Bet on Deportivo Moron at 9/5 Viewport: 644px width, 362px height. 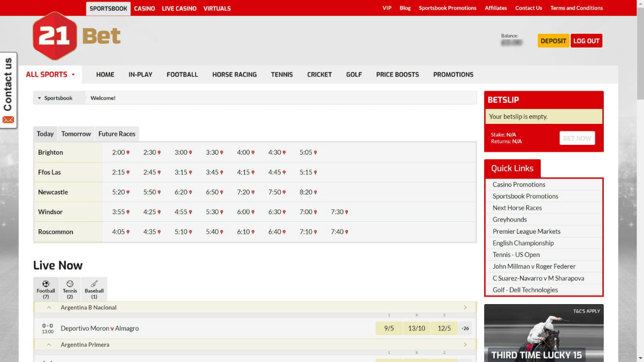pyautogui.click(x=389, y=328)
